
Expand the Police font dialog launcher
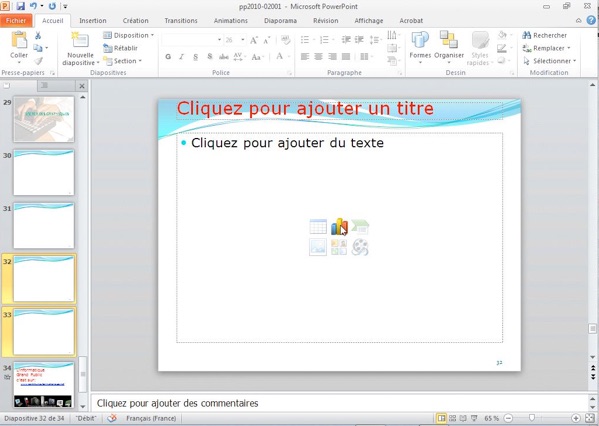pos(289,73)
